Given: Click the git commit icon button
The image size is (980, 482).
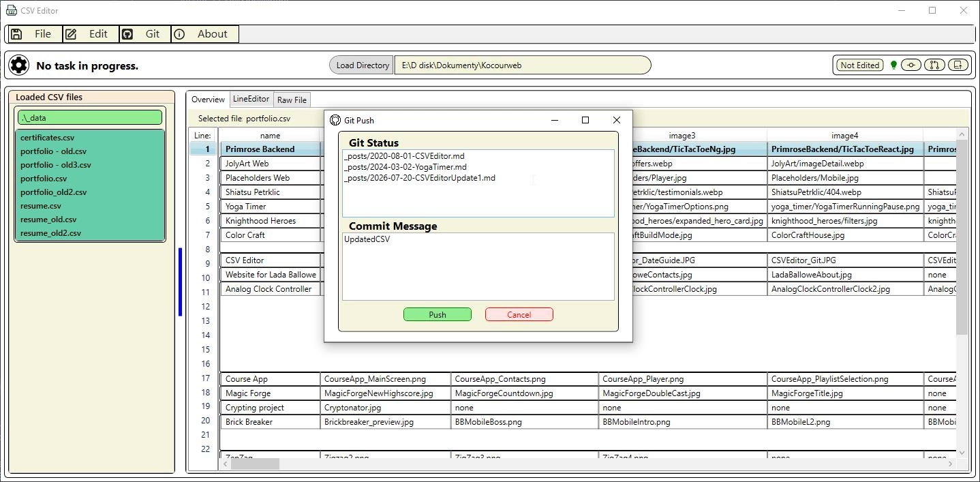Looking at the screenshot, I should pyautogui.click(x=911, y=65).
